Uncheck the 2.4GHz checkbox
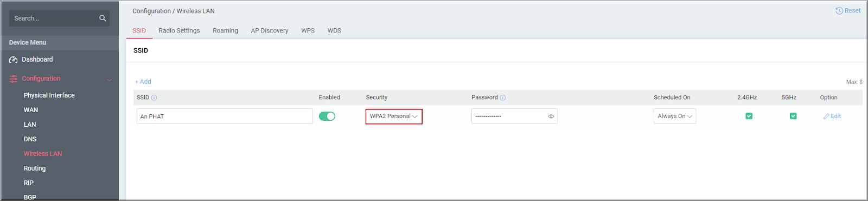868x201 pixels. coord(749,116)
